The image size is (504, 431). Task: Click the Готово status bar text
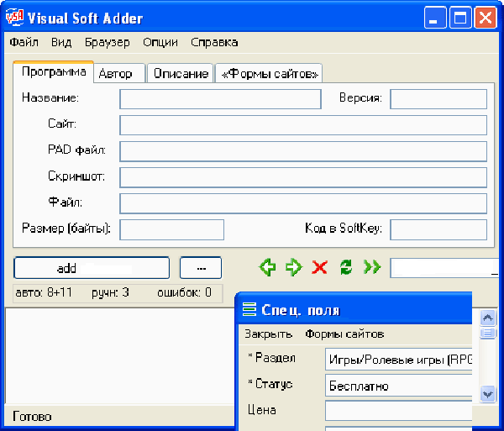pos(32,417)
